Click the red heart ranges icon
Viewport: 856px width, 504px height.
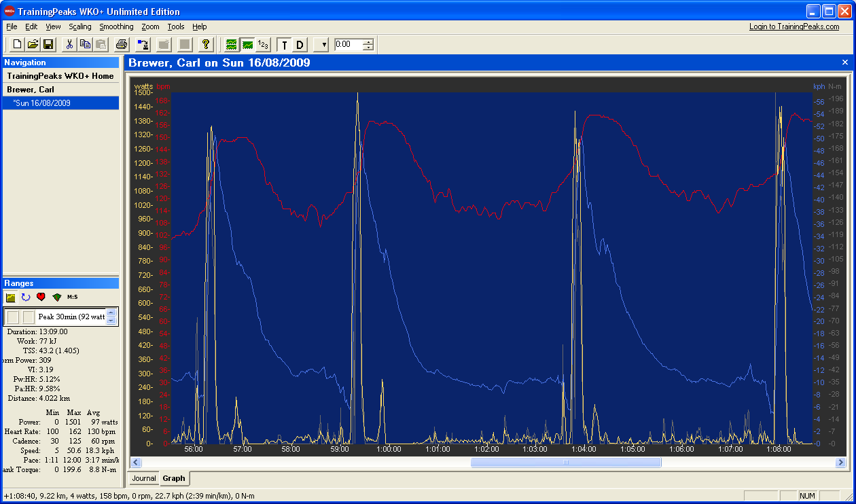coord(41,297)
